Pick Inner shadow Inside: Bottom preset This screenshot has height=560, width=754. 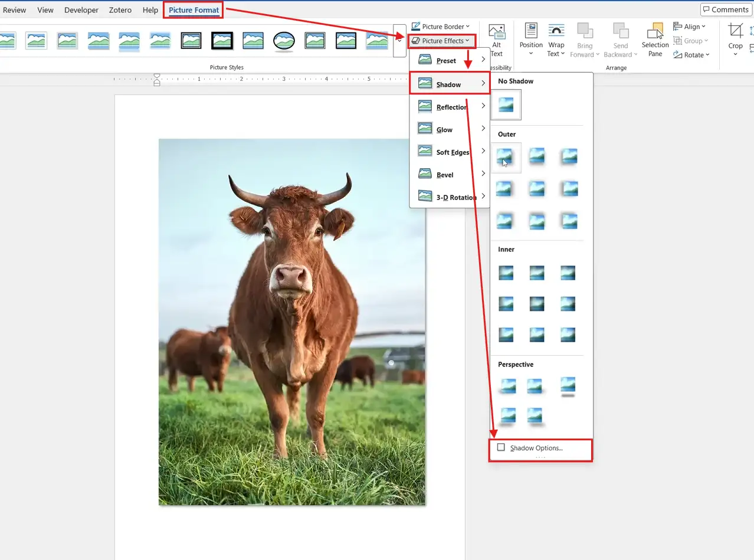coord(537,335)
